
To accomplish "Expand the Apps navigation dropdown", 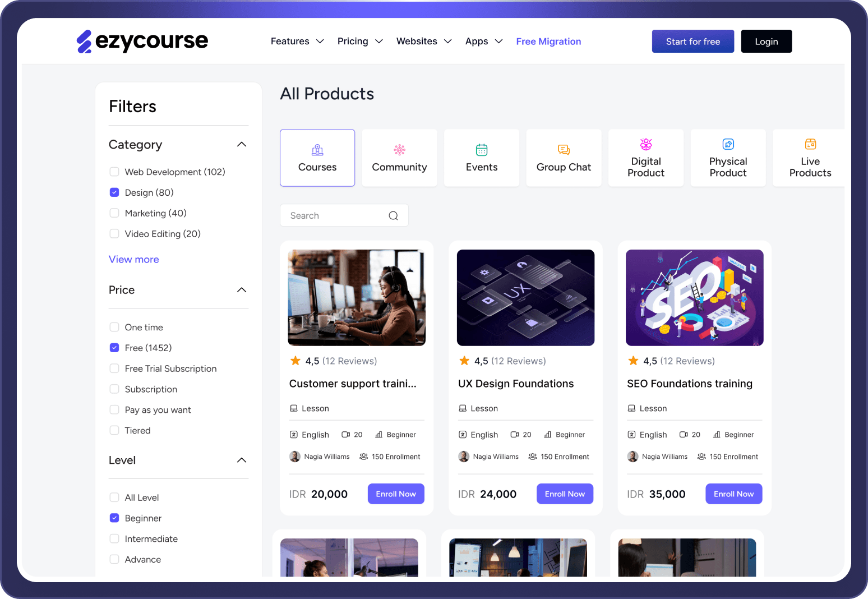I will 483,41.
